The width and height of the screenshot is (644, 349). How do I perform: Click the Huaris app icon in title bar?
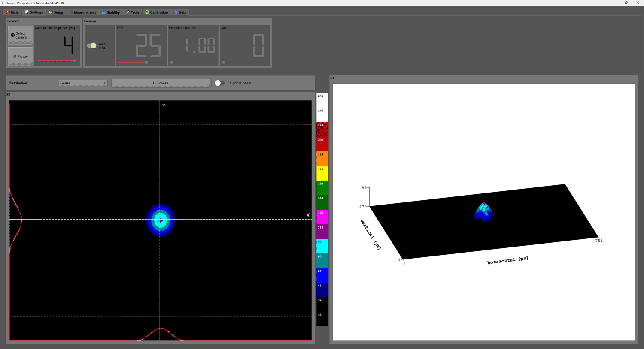tap(3, 3)
